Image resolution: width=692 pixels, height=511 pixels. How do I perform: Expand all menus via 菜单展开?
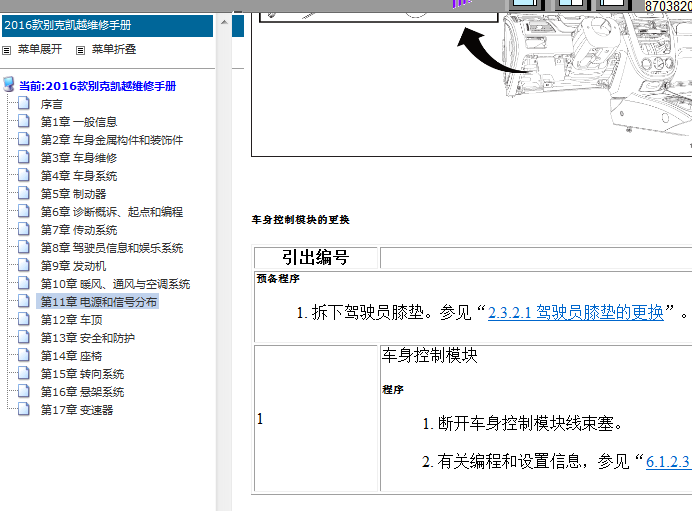[x=40, y=49]
